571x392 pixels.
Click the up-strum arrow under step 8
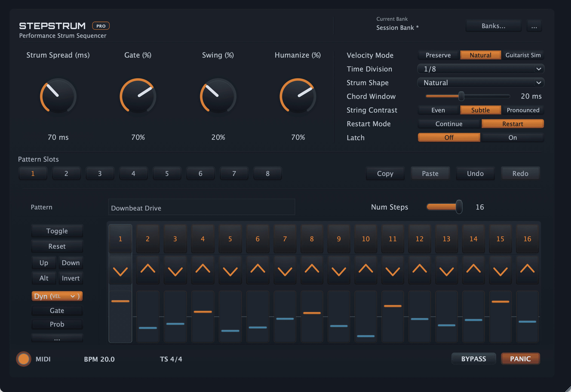point(312,270)
